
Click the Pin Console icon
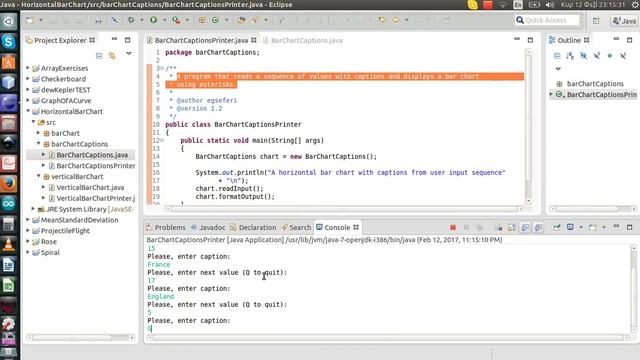[x=557, y=227]
